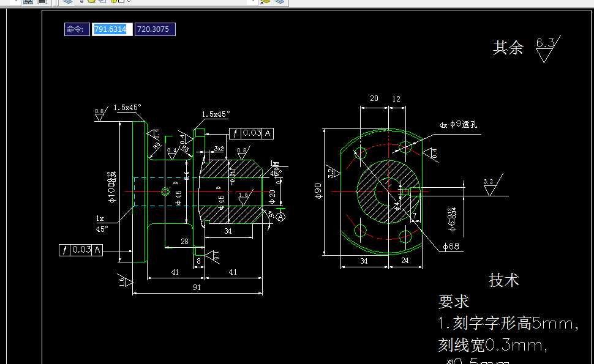This screenshot has width=594, height=364.
Task: Expand the dropdown arrow on the left toolbar
Action: click(15, 2)
